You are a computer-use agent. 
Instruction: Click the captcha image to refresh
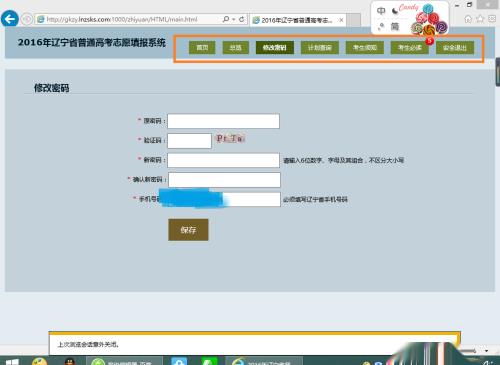pyautogui.click(x=230, y=138)
